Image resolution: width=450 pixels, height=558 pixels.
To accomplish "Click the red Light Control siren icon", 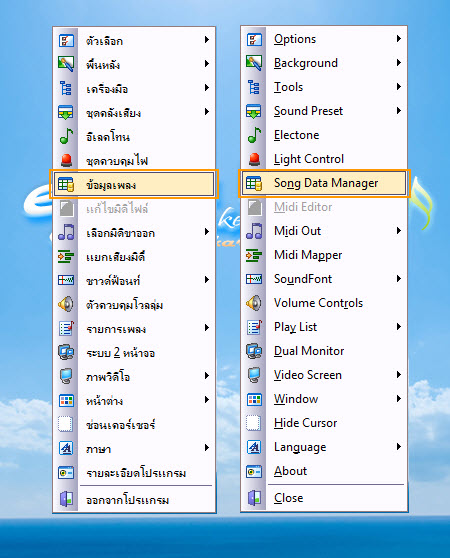I will click(x=254, y=159).
